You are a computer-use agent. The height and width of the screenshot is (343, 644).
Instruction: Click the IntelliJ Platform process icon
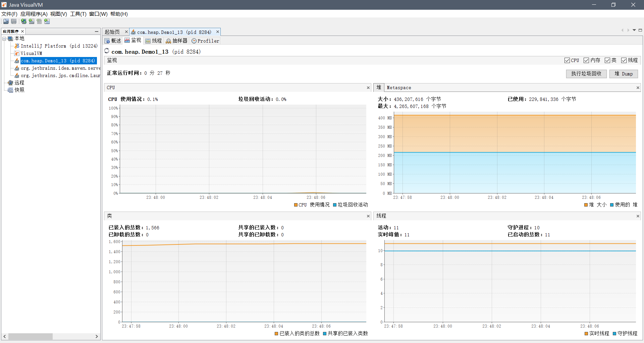pos(17,46)
